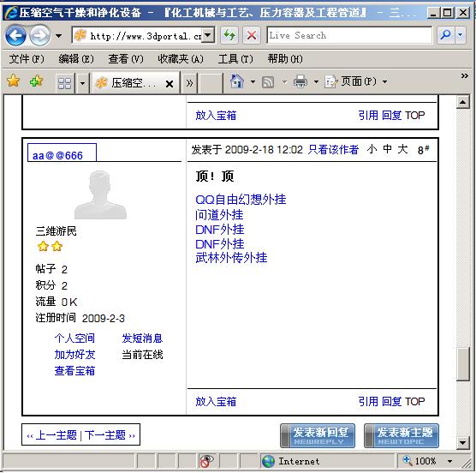Image resolution: width=476 pixels, height=473 pixels.
Task: Open the search provider dropdown arrow
Action: [x=461, y=35]
